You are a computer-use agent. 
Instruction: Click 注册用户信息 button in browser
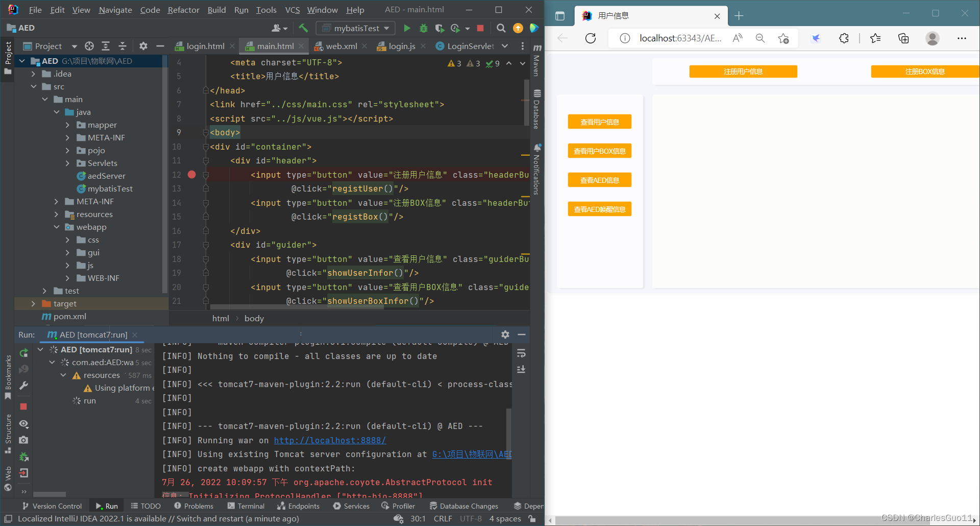(x=743, y=71)
